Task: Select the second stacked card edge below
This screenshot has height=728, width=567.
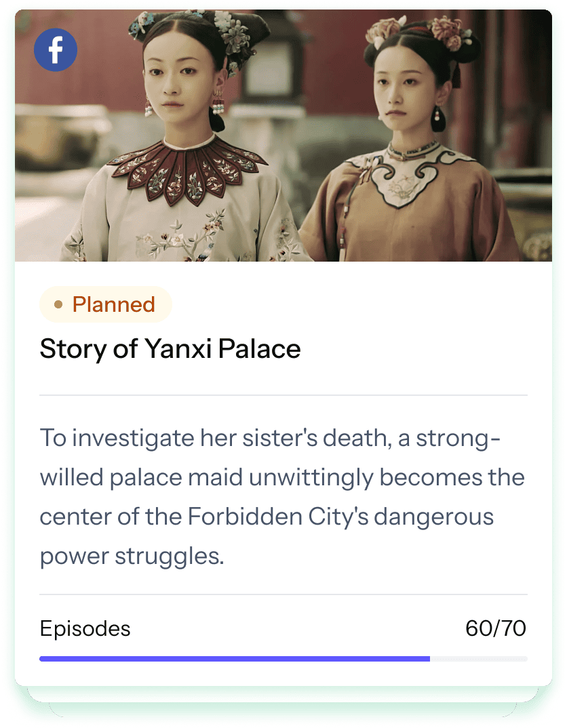Action: click(283, 694)
